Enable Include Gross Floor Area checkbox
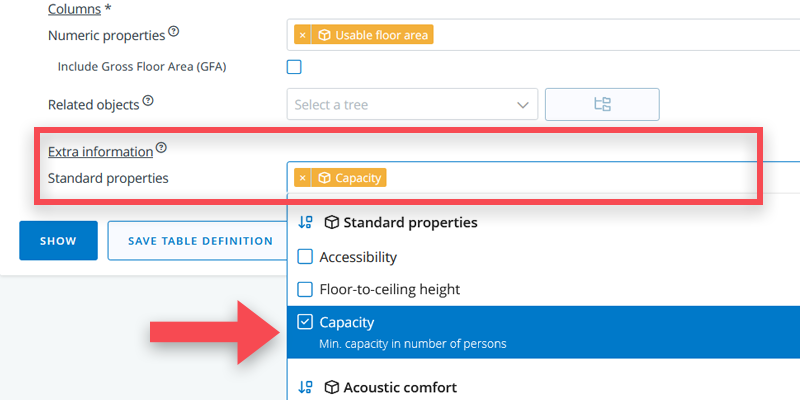The image size is (800, 400). pyautogui.click(x=294, y=67)
